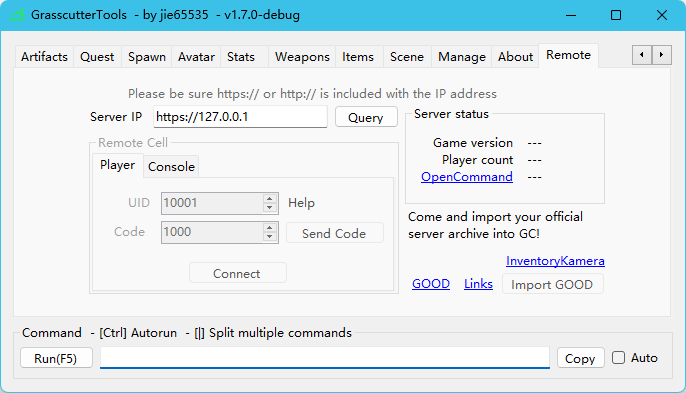Open the Weapons tab
Screen dimensions: 686x393
pyautogui.click(x=302, y=57)
